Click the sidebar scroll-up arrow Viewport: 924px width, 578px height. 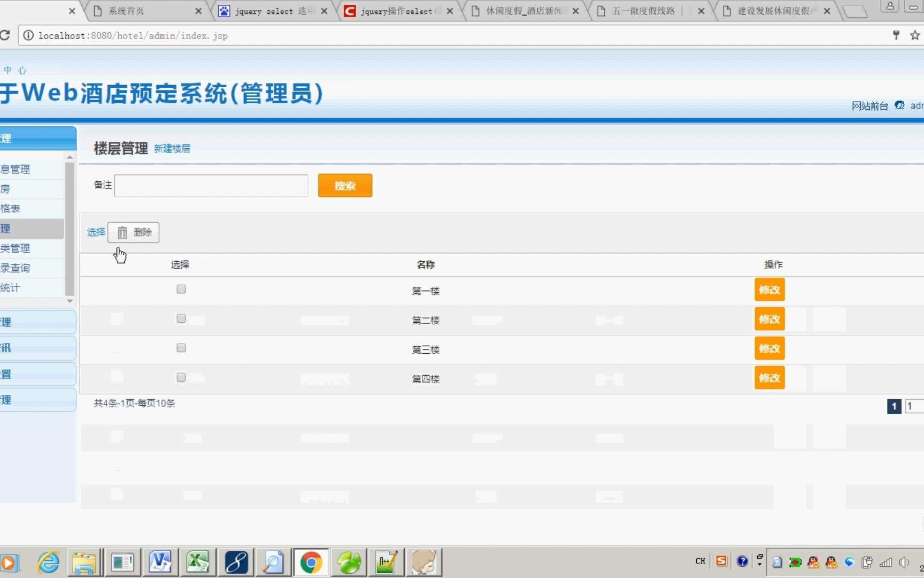coord(70,157)
